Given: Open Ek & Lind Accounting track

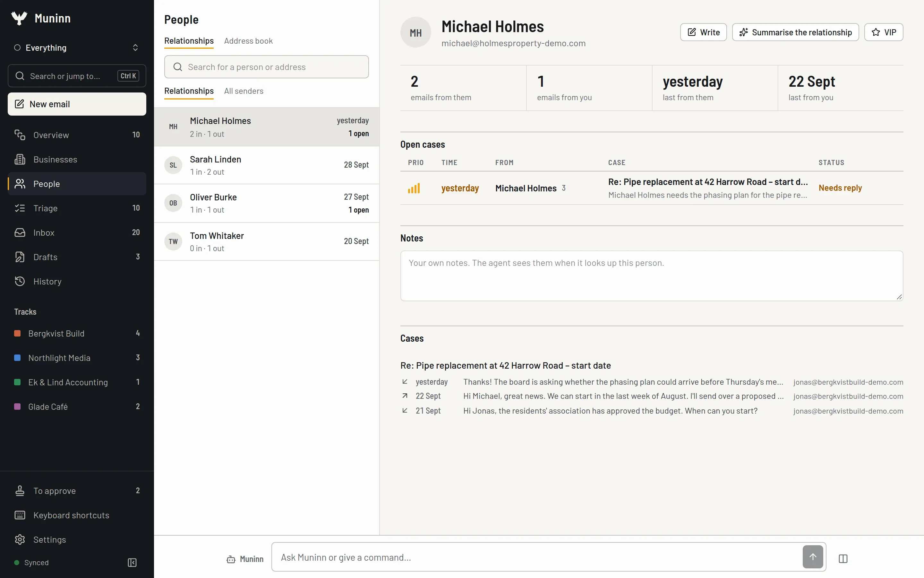Looking at the screenshot, I should (77, 382).
